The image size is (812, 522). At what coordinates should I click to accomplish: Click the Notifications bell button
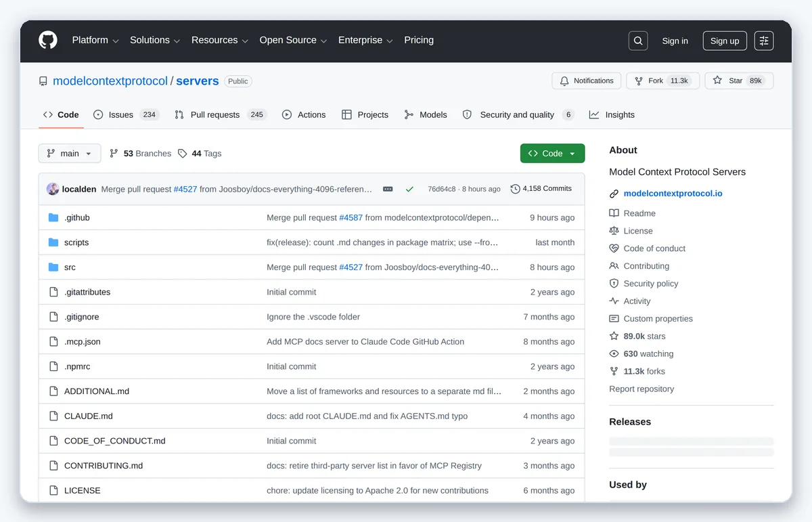[586, 81]
